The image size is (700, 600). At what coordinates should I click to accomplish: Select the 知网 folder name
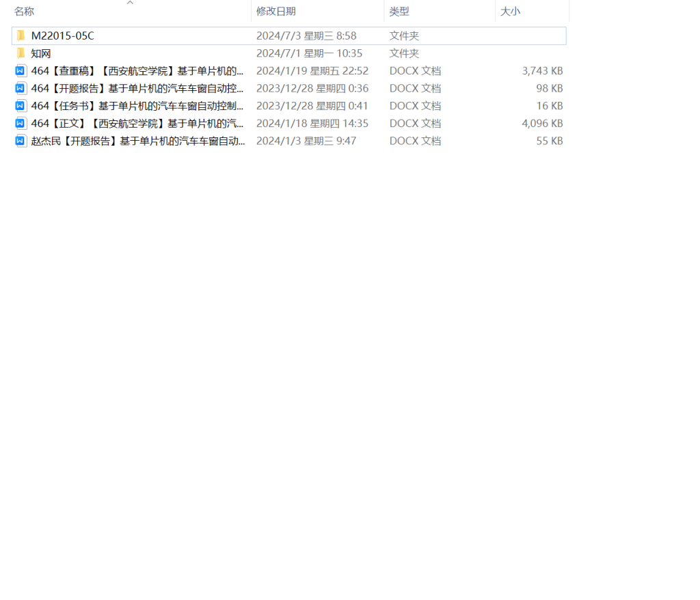41,53
